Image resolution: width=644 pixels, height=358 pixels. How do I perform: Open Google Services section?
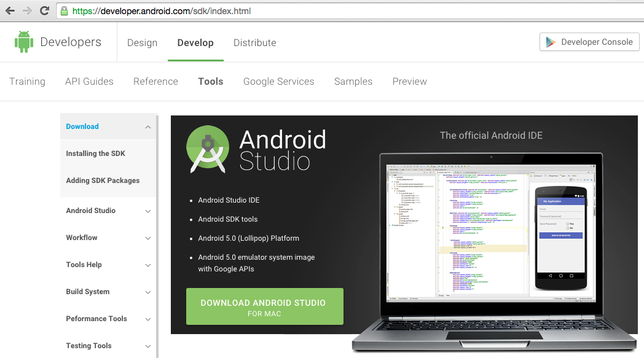pos(278,81)
